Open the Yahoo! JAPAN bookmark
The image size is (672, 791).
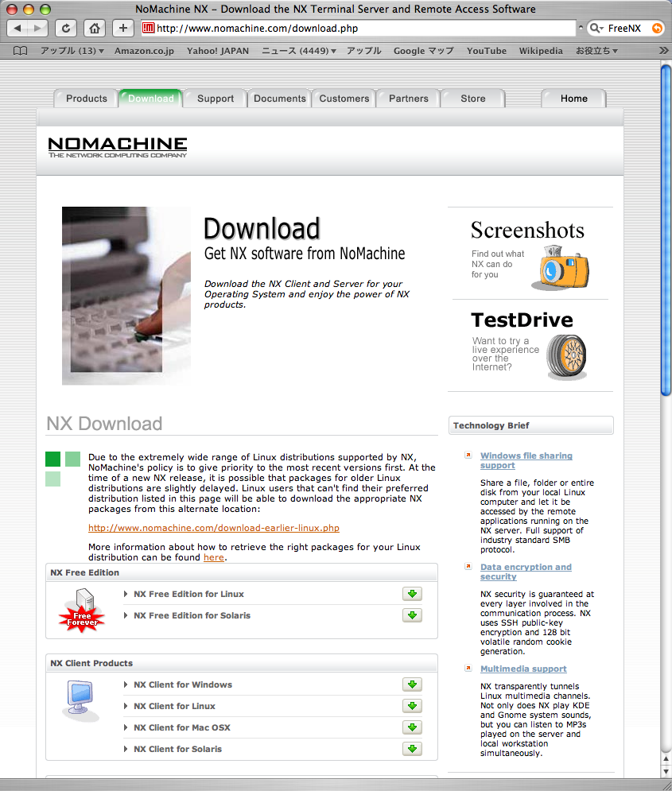click(x=218, y=51)
